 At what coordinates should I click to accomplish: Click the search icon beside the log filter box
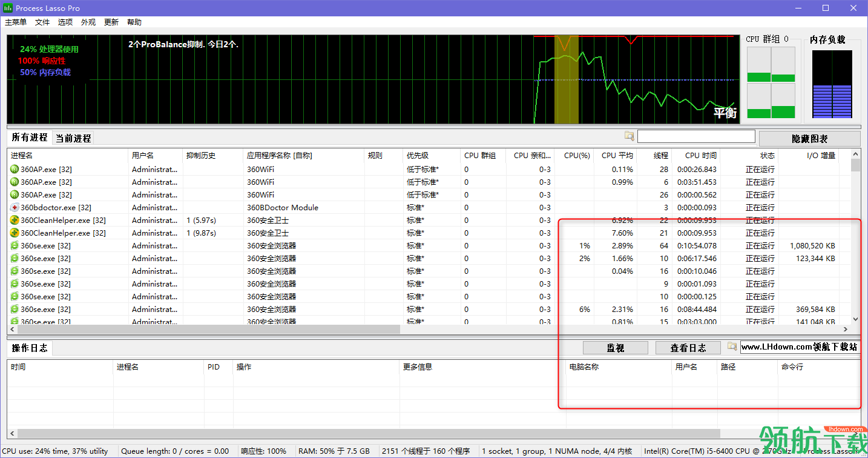(x=732, y=347)
